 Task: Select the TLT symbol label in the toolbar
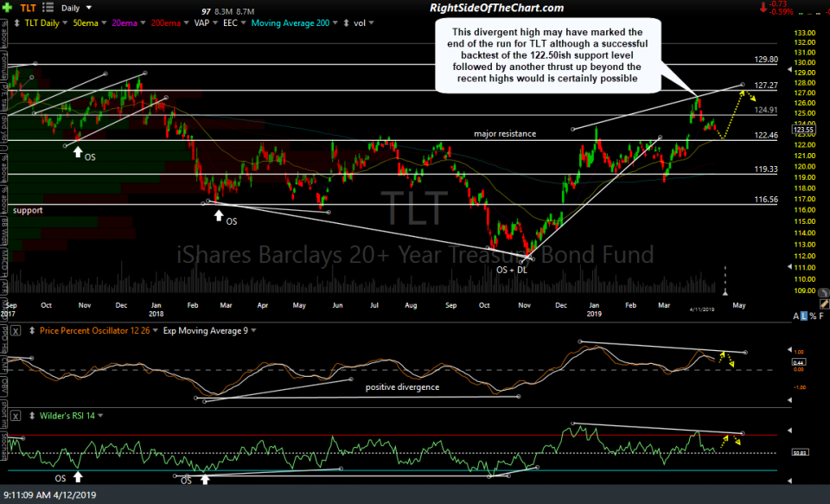29,7
